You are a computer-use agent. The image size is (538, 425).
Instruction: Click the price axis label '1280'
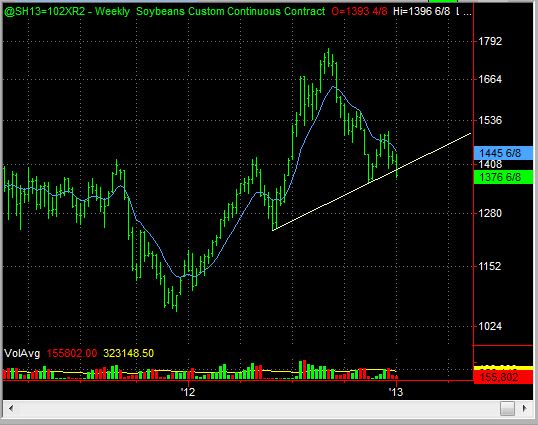pos(490,213)
